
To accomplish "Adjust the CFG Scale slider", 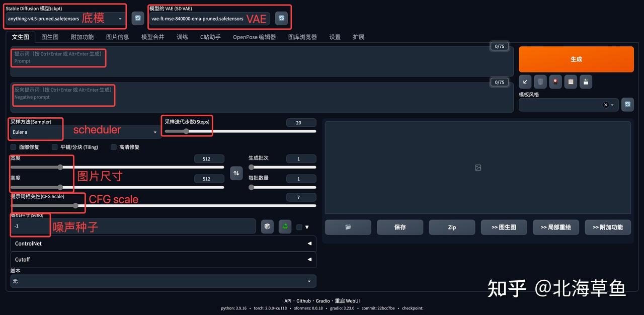I will pyautogui.click(x=163, y=205).
